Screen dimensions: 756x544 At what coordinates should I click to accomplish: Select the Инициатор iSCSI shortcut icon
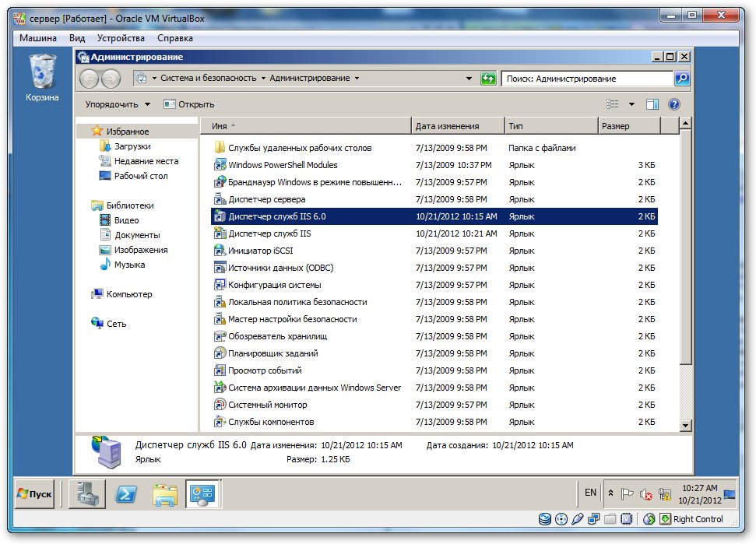tap(220, 251)
